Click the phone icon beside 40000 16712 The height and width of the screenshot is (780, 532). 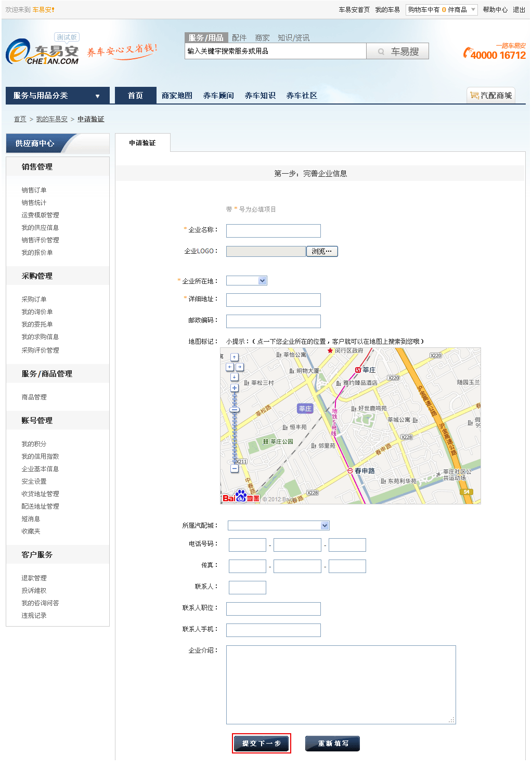467,53
